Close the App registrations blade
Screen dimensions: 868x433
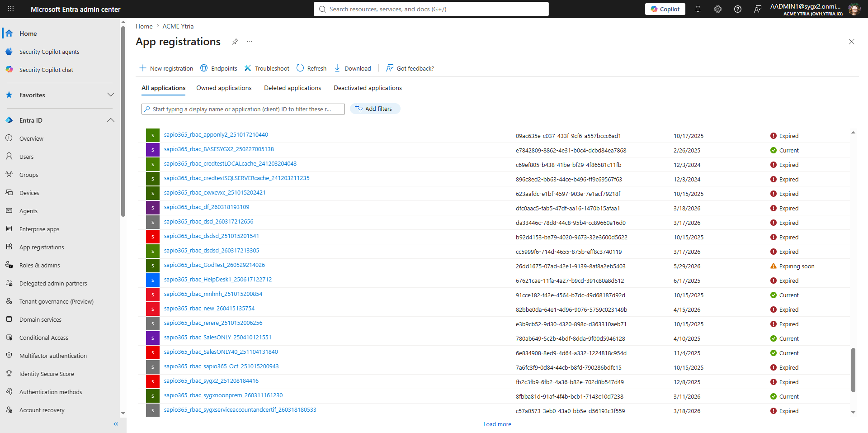tap(852, 42)
